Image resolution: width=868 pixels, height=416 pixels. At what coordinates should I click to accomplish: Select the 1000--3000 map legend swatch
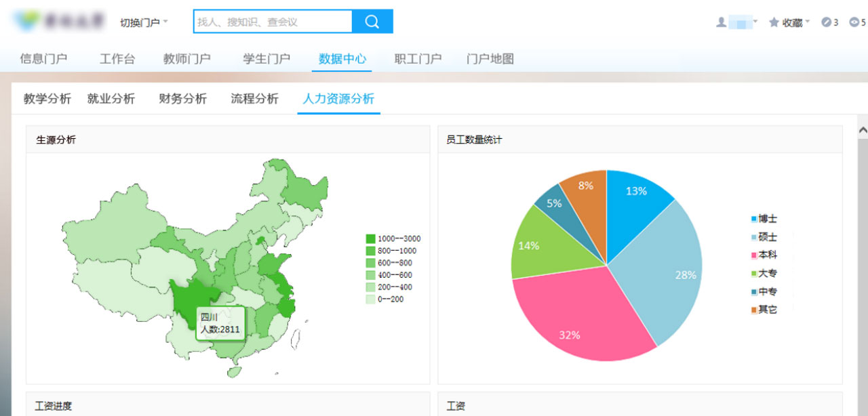(370, 238)
